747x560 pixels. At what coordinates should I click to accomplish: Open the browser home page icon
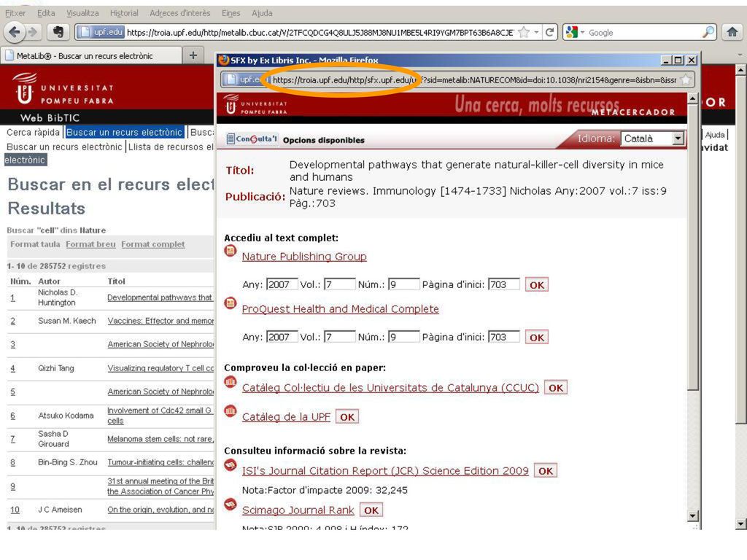(732, 32)
